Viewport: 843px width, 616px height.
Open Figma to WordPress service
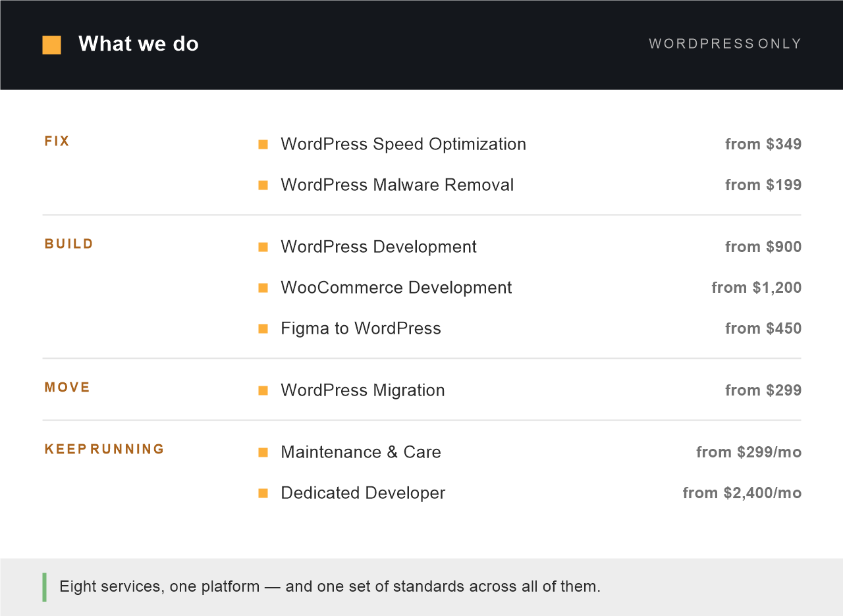361,328
